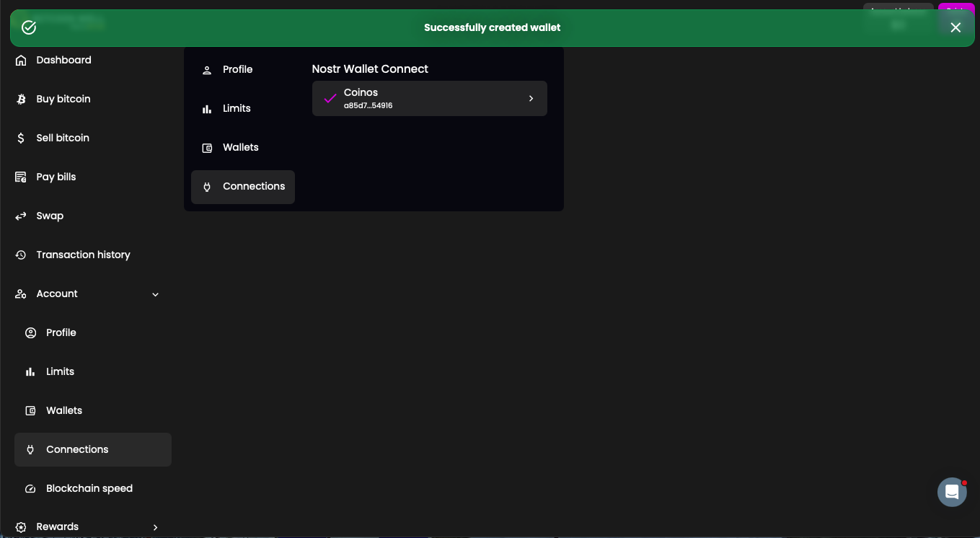980x538 pixels.
Task: Open Coinos connection details arrow
Action: [x=531, y=98]
